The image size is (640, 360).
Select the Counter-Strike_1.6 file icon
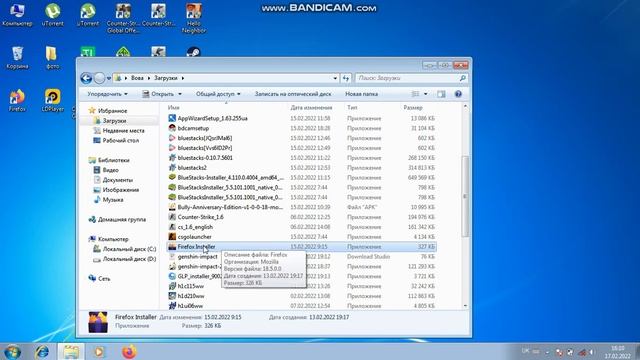(x=172, y=217)
